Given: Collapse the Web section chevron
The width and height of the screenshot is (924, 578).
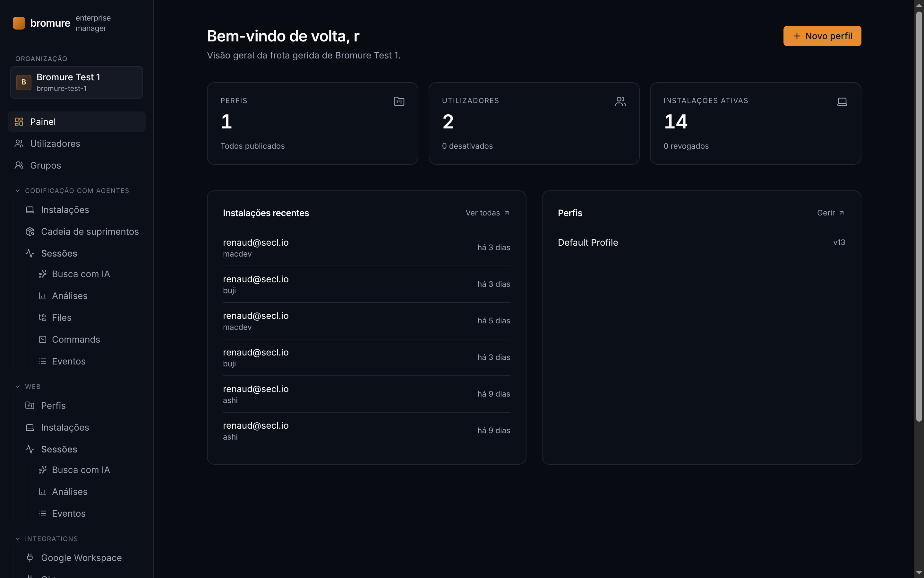Looking at the screenshot, I should pyautogui.click(x=18, y=387).
